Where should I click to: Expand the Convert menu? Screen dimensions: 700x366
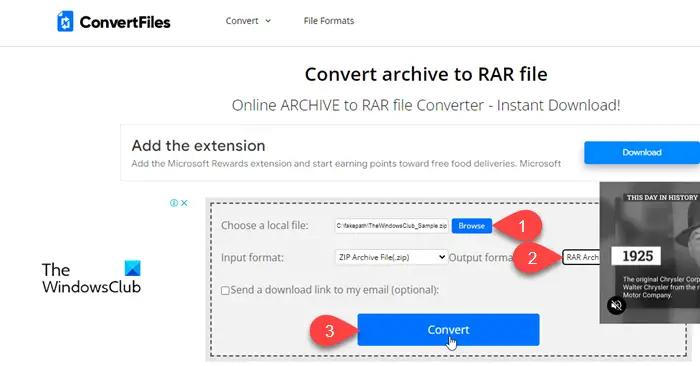248,21
